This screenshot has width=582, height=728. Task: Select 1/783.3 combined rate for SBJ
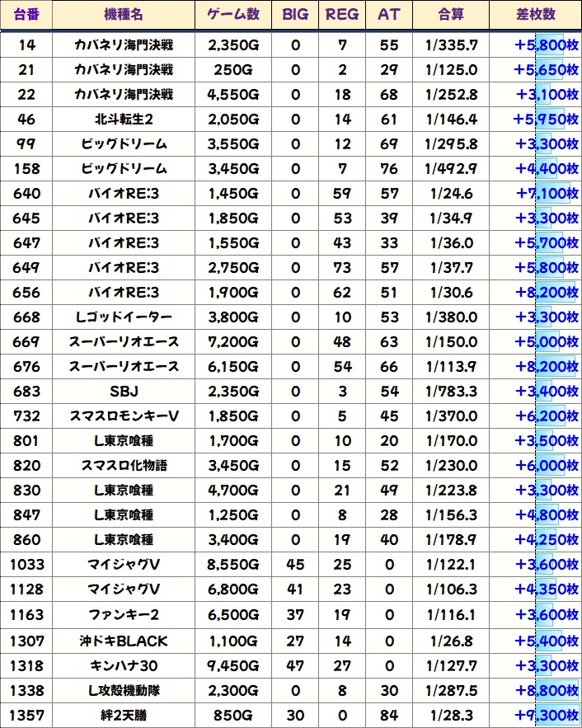pyautogui.click(x=451, y=392)
